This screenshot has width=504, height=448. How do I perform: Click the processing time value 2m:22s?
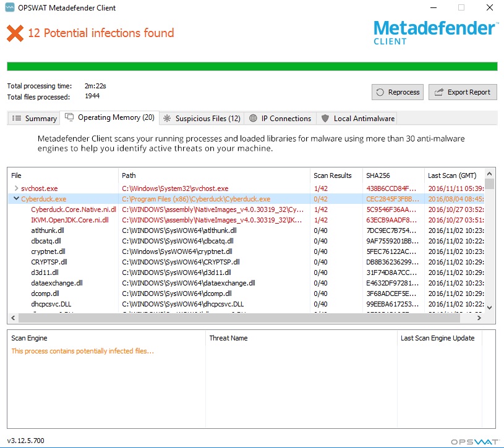[95, 86]
